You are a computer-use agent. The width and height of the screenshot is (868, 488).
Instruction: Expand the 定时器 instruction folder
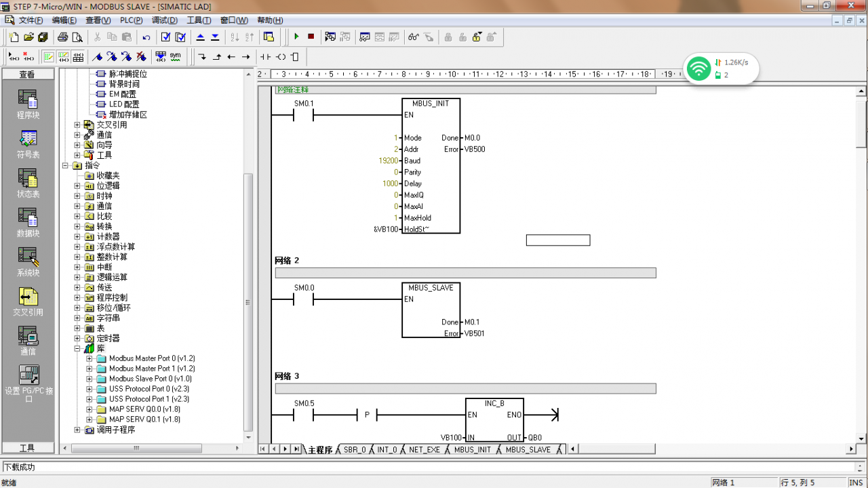point(77,339)
